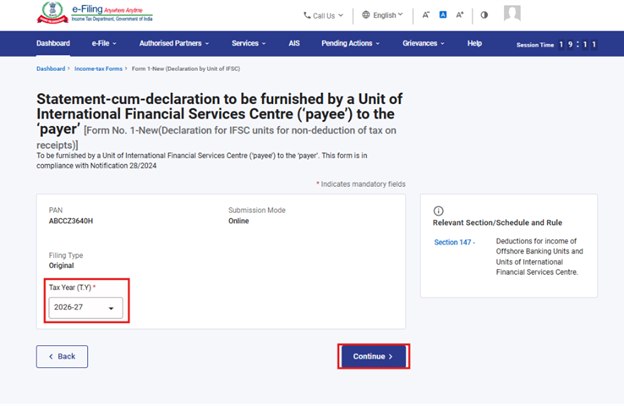Open the user profile avatar
The width and height of the screenshot is (624, 406).
(x=512, y=14)
